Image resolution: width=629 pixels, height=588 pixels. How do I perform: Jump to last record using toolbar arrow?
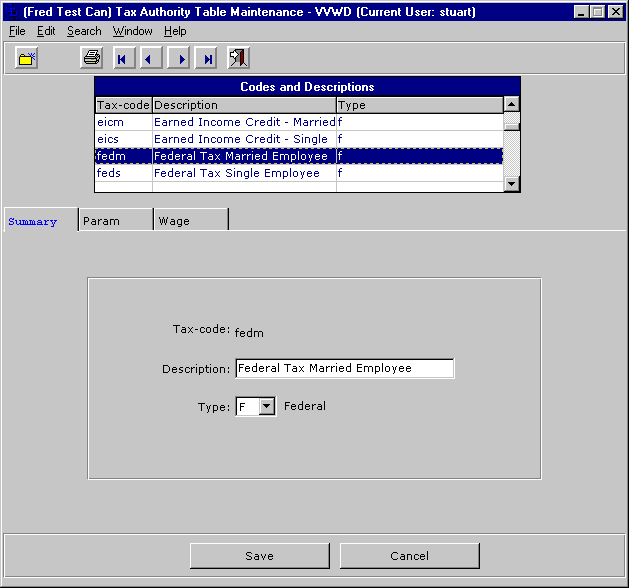point(208,59)
